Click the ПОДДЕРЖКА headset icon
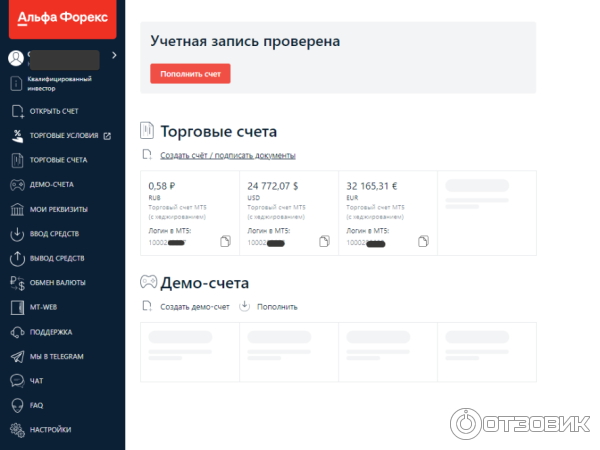Viewport: 600px width, 450px height. coord(17,331)
